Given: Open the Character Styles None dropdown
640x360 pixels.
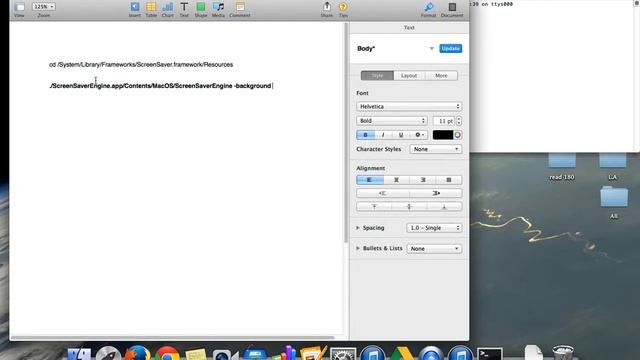Looking at the screenshot, I should (x=436, y=149).
